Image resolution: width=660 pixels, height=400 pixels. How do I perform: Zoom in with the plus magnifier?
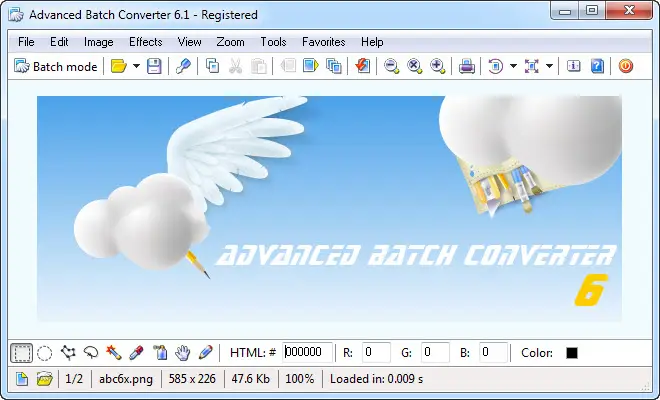click(x=438, y=66)
